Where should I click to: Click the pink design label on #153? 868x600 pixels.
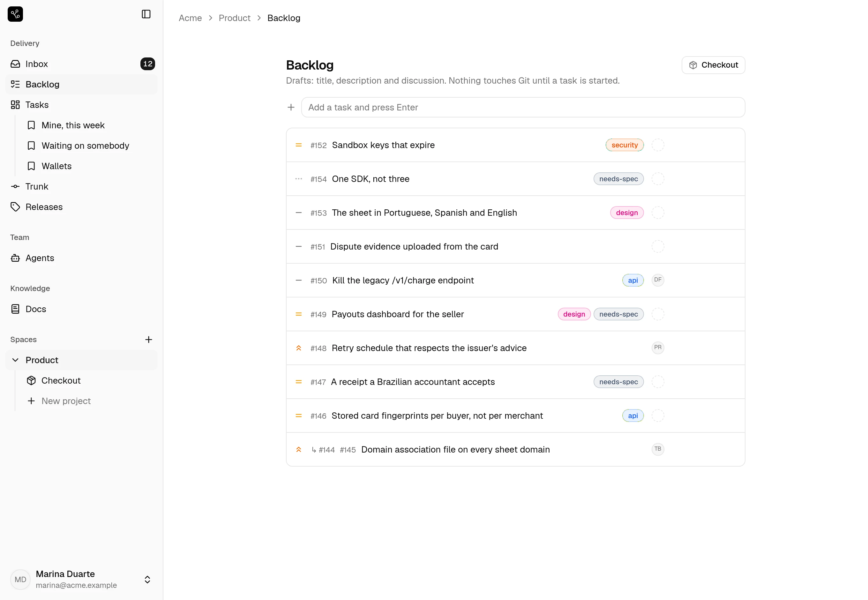click(627, 213)
